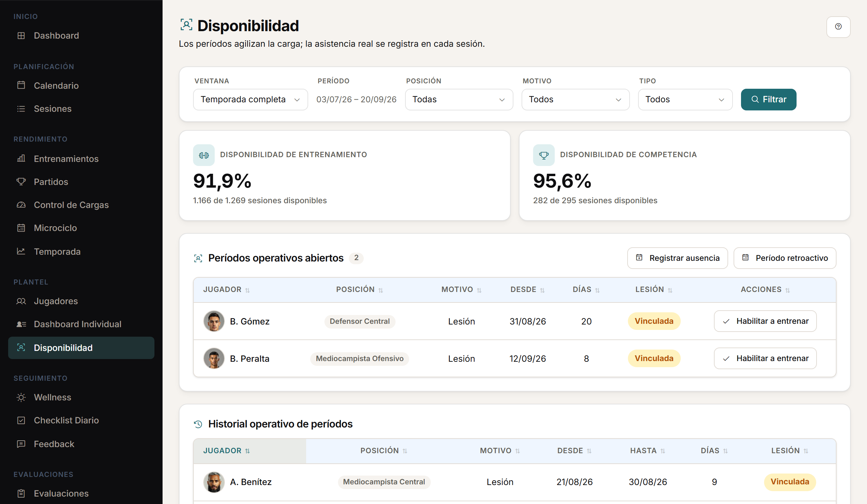Image resolution: width=867 pixels, height=504 pixels.
Task: Click the period date range 03/07/26 – 20/09/26
Action: (356, 100)
